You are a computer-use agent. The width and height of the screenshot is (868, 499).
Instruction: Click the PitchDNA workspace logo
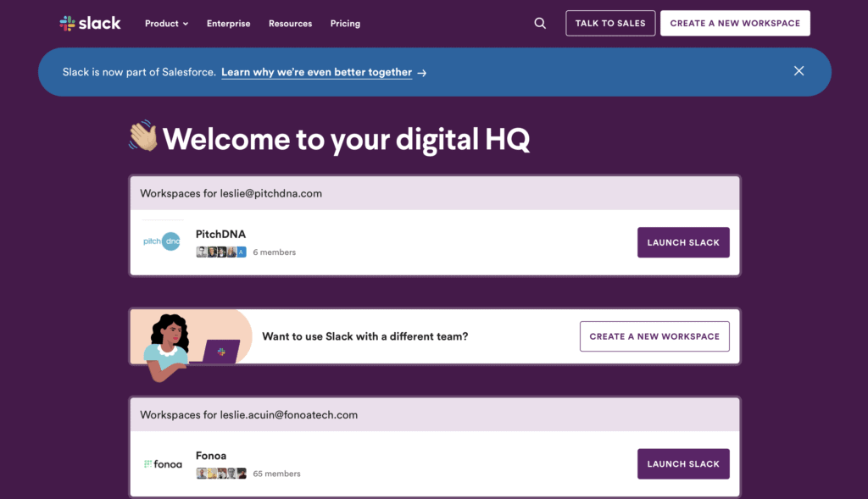point(162,241)
